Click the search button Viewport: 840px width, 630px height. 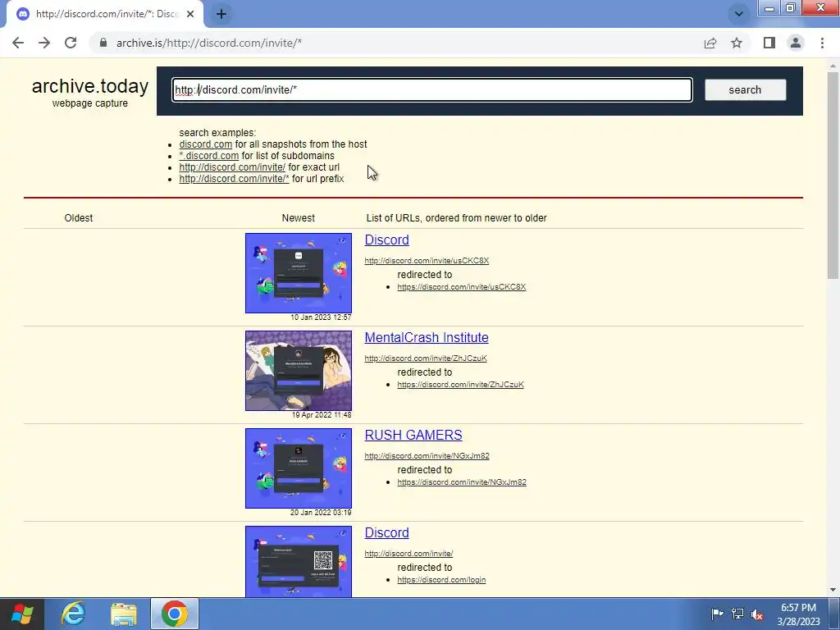click(x=745, y=90)
